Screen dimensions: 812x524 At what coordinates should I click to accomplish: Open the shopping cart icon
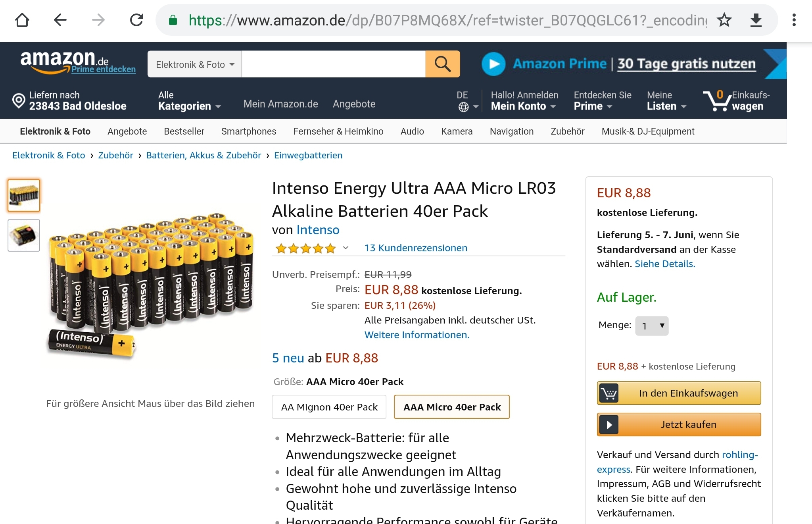click(716, 101)
